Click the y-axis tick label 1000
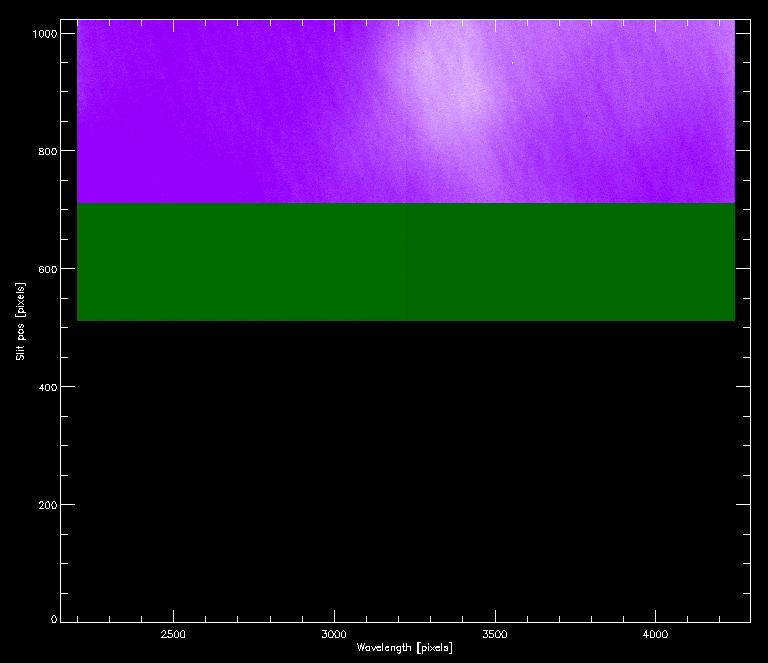Image resolution: width=768 pixels, height=663 pixels. 45,34
